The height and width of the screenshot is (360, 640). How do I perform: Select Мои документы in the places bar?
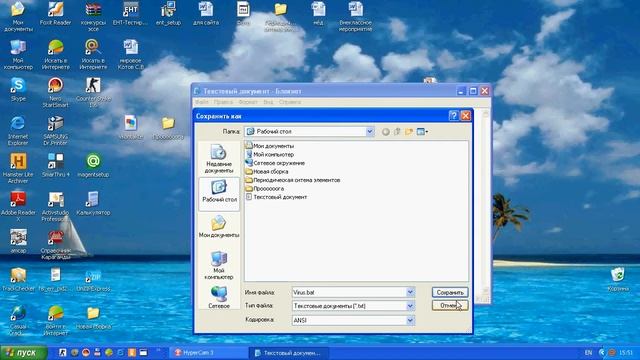pos(219,227)
